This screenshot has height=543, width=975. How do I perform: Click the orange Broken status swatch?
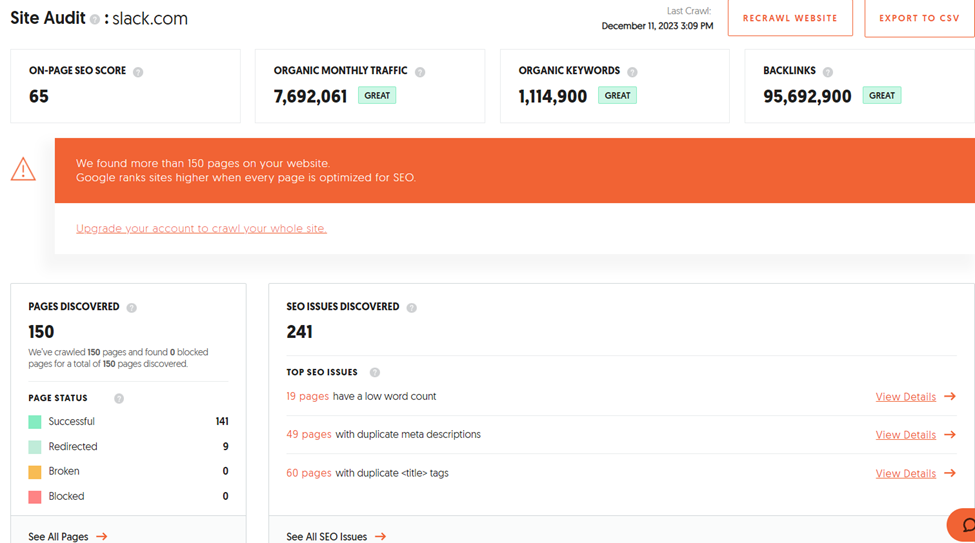coord(35,471)
